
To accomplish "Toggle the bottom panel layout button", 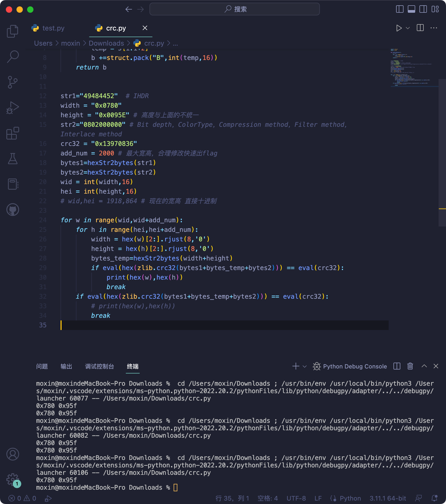I will (411, 9).
